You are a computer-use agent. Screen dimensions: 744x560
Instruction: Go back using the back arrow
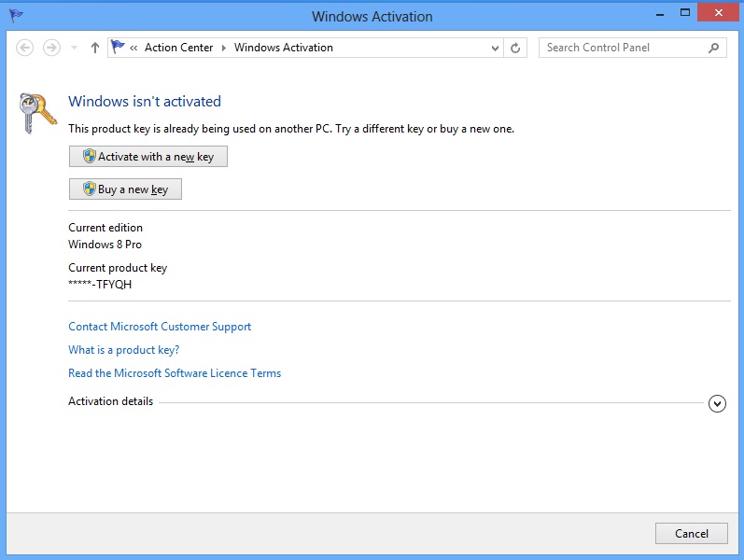pos(24,48)
